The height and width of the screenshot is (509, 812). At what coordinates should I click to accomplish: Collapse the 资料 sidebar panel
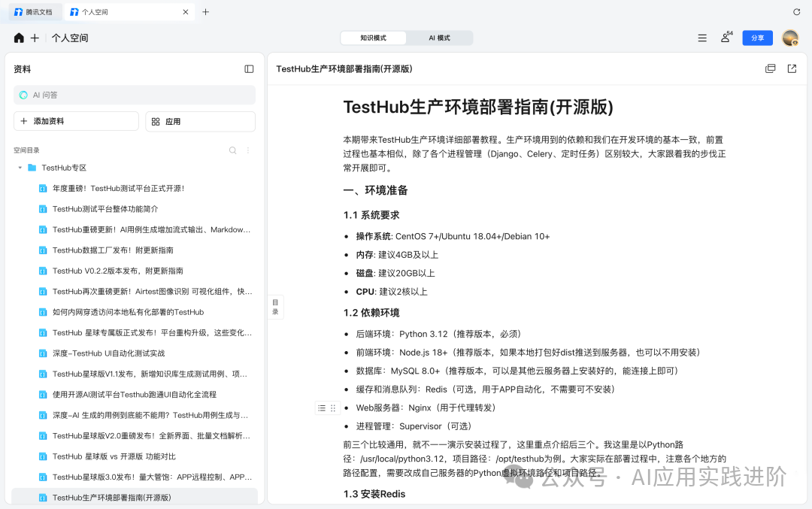tap(249, 69)
